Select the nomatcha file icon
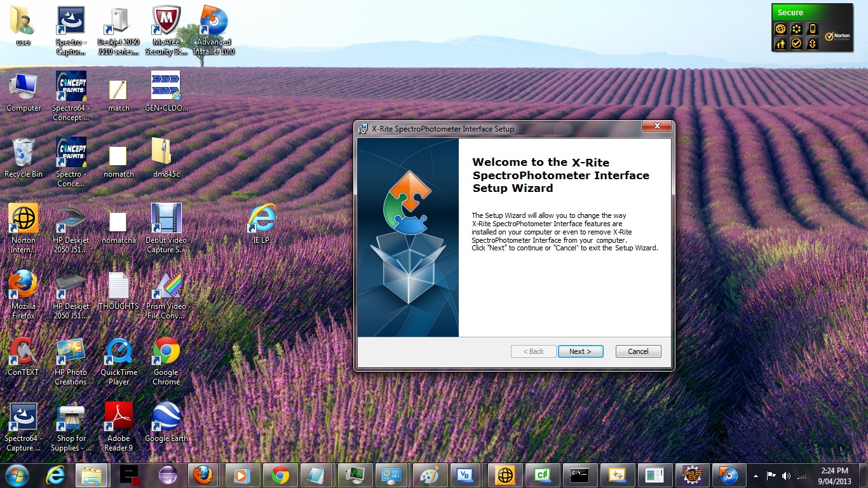The image size is (868, 488). 118,227
